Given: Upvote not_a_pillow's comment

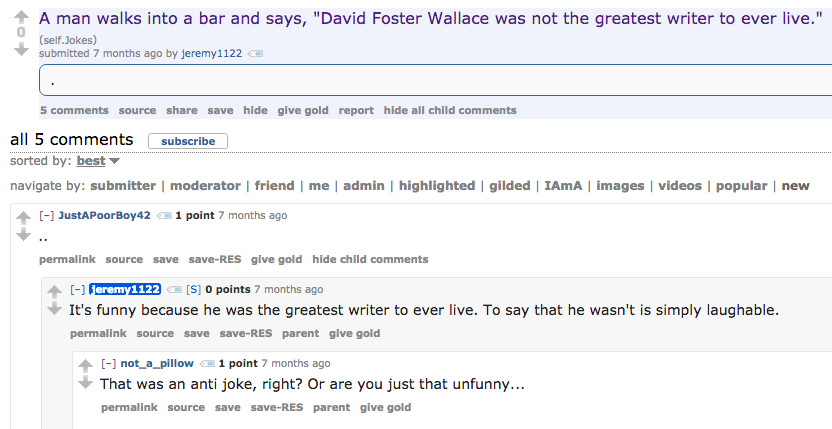Looking at the screenshot, I should [86, 365].
